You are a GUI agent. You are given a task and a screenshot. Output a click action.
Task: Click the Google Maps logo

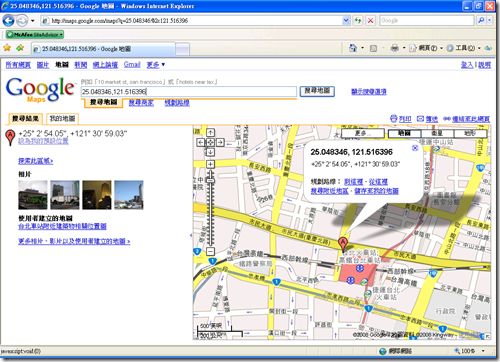coord(40,89)
